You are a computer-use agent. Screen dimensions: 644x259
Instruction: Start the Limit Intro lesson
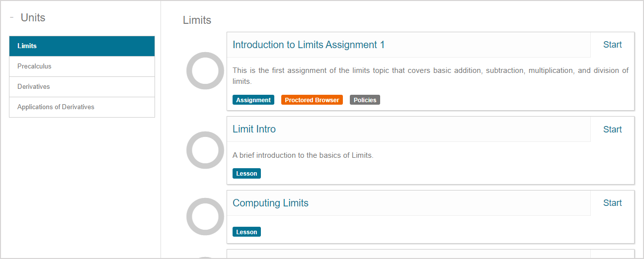612,129
